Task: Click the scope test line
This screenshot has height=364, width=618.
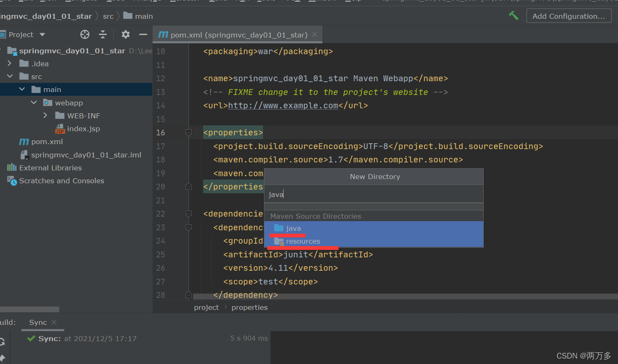Action: [x=270, y=282]
